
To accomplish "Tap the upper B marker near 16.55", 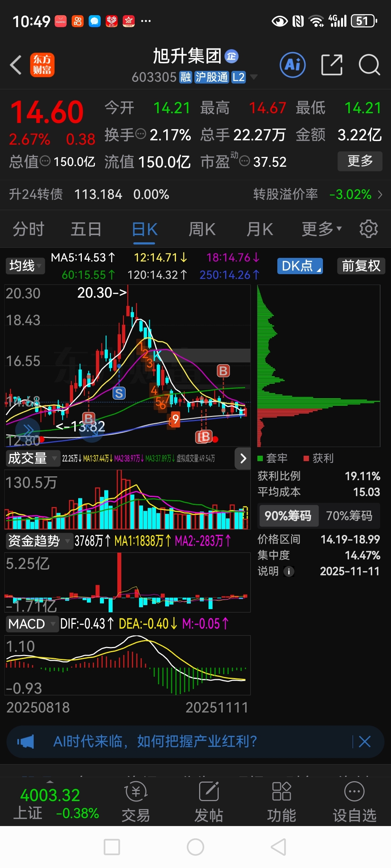I will pyautogui.click(x=223, y=371).
